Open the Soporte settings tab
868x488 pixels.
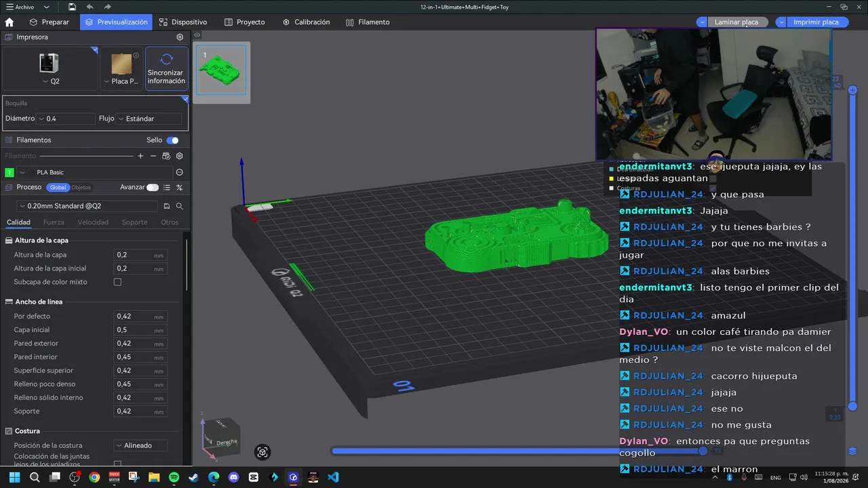[x=134, y=222]
